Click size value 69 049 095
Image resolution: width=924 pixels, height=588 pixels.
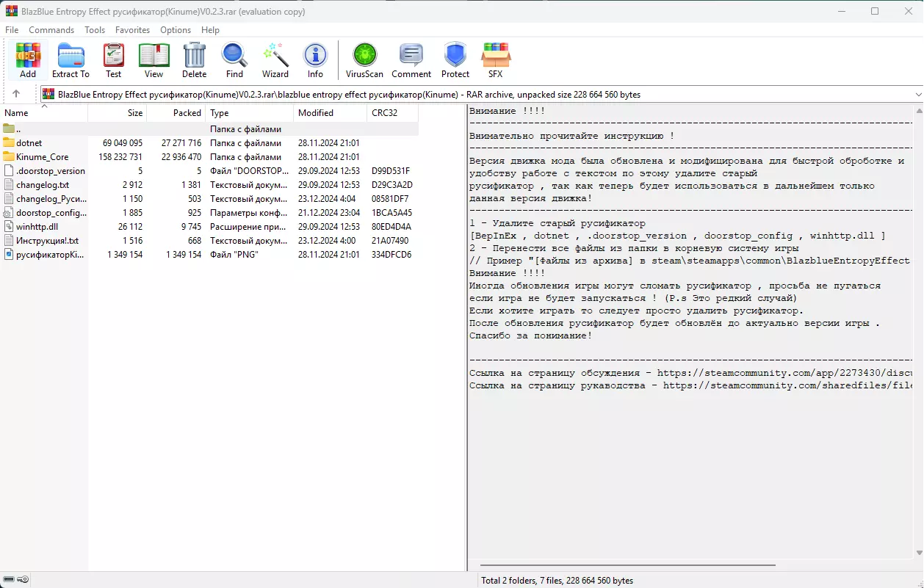coord(123,142)
